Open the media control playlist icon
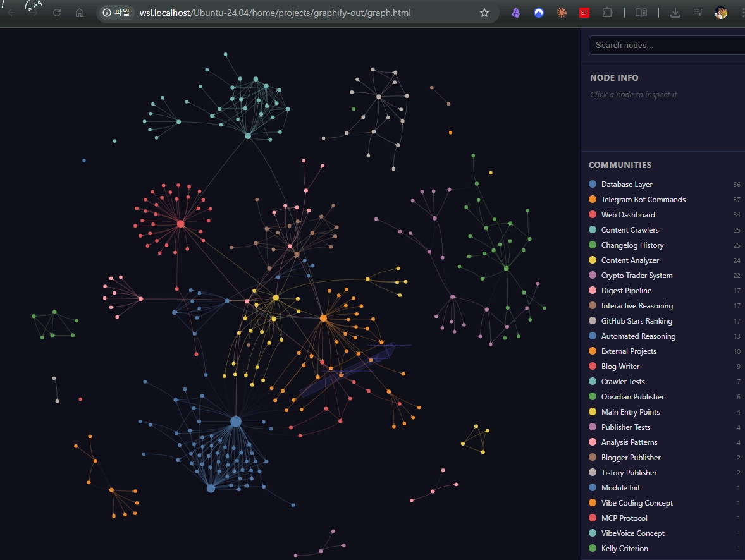Screen dimensions: 745x560 tap(698, 13)
